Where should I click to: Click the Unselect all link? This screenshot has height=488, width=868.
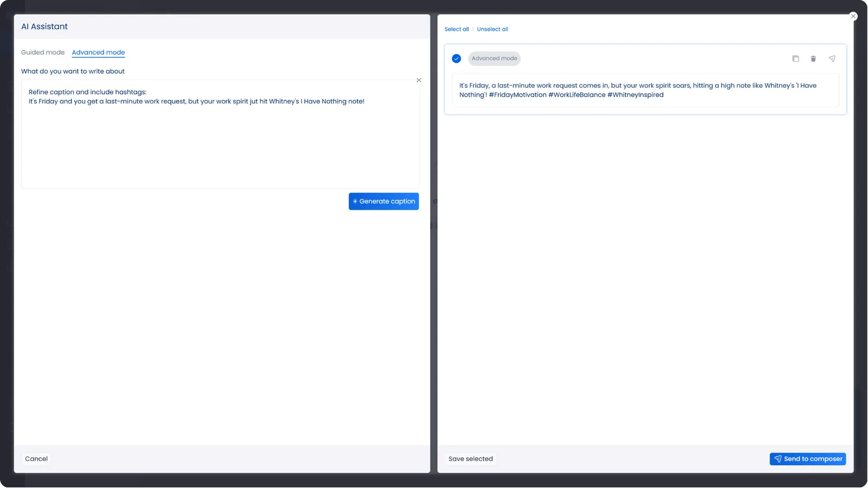492,29
